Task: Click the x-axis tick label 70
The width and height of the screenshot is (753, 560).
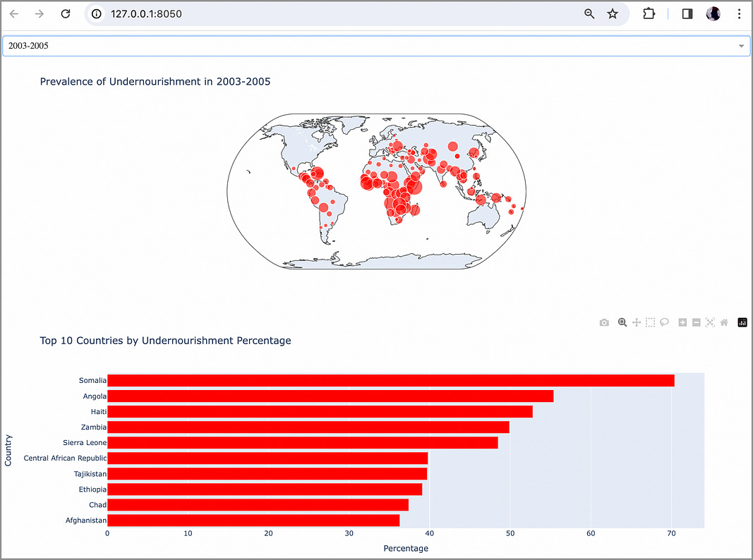Action: click(x=671, y=534)
